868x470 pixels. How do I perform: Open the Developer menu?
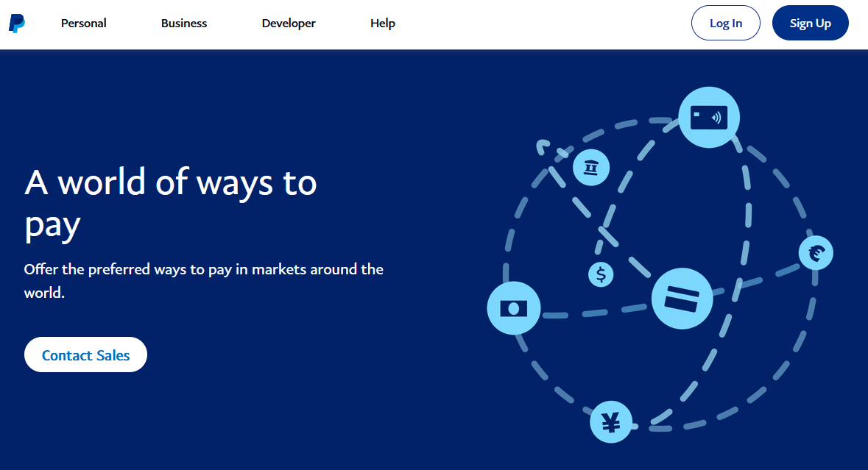(289, 24)
